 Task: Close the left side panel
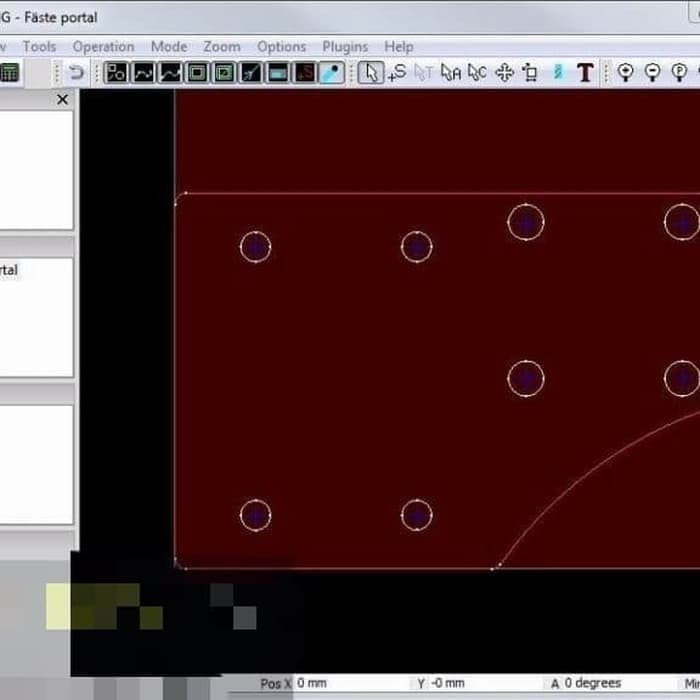click(x=63, y=100)
